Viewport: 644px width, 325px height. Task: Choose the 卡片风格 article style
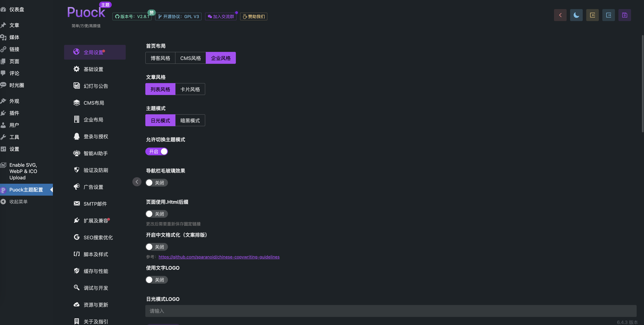pyautogui.click(x=190, y=89)
